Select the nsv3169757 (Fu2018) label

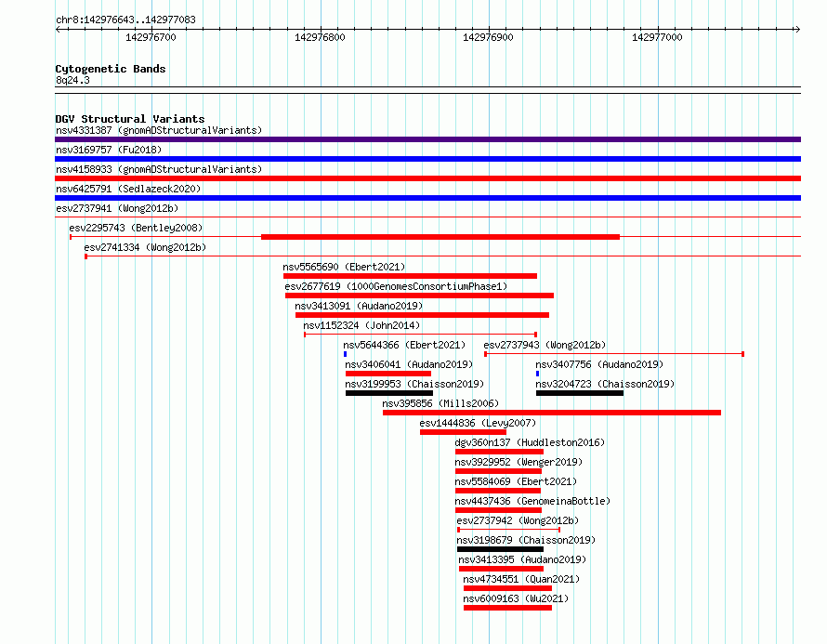[109, 150]
